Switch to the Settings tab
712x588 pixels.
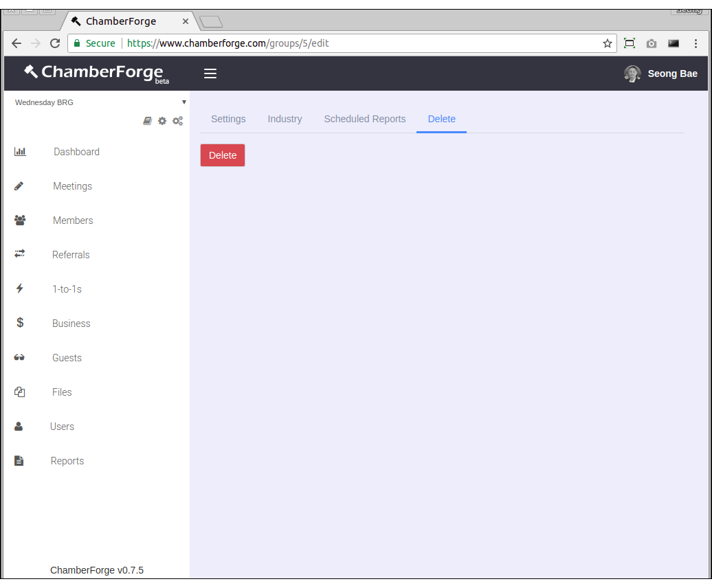pos(228,119)
